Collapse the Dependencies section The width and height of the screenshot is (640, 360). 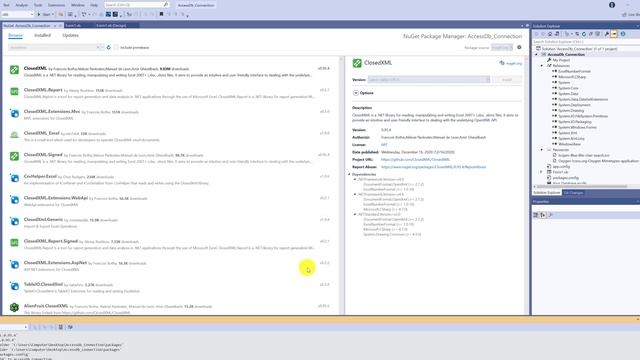[350, 174]
